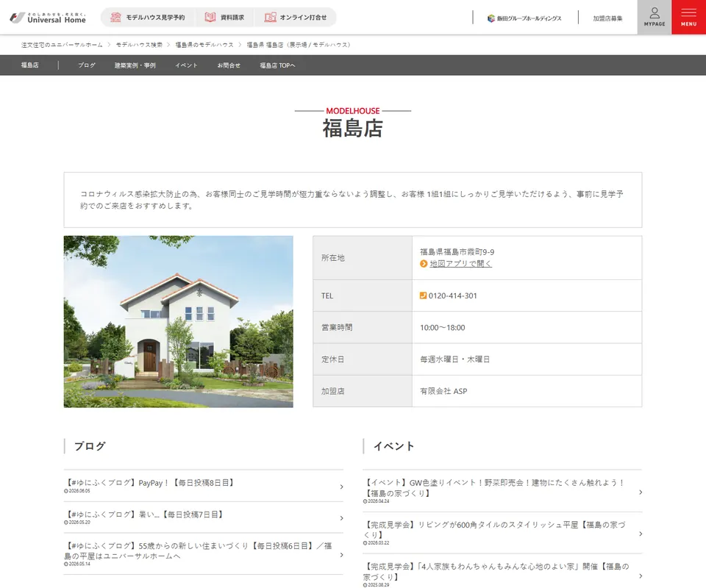Viewport: 706px width, 588px height.
Task: Open blog post PayPay！毎日投稿8日目
Action: tap(150, 483)
